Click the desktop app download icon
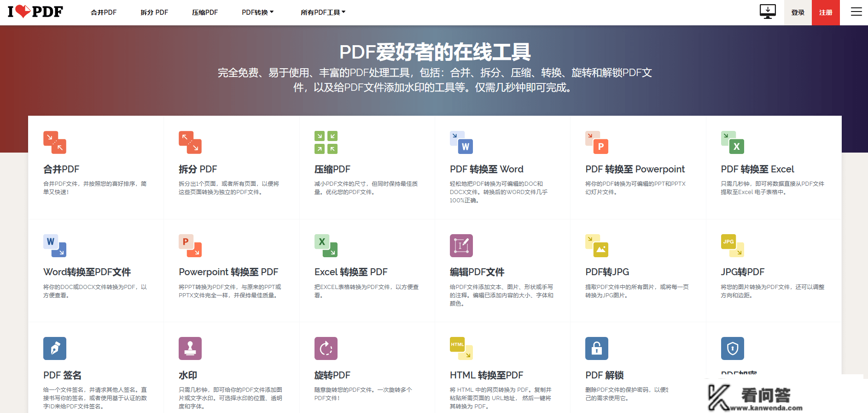 pos(768,12)
